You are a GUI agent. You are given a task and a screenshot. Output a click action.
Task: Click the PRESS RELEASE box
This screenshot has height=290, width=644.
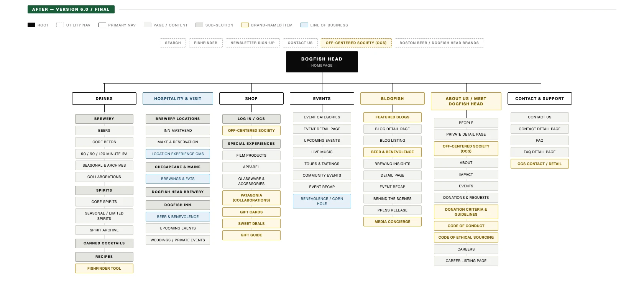[393, 210]
